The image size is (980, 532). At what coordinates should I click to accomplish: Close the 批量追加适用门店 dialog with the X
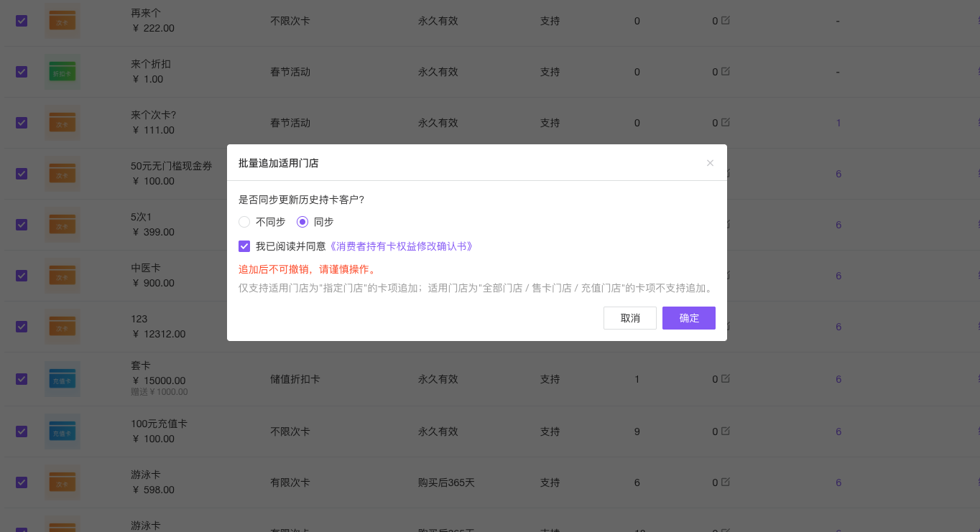pos(710,163)
